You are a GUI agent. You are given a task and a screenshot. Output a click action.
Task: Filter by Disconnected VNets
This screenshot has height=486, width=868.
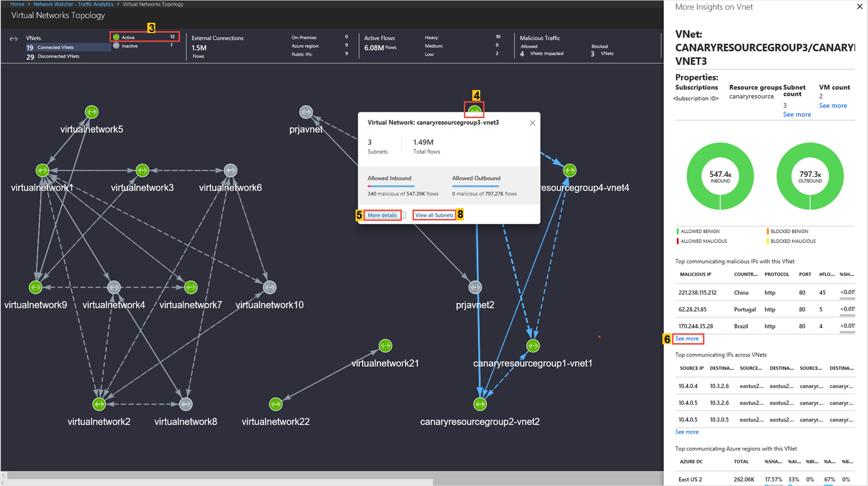53,57
